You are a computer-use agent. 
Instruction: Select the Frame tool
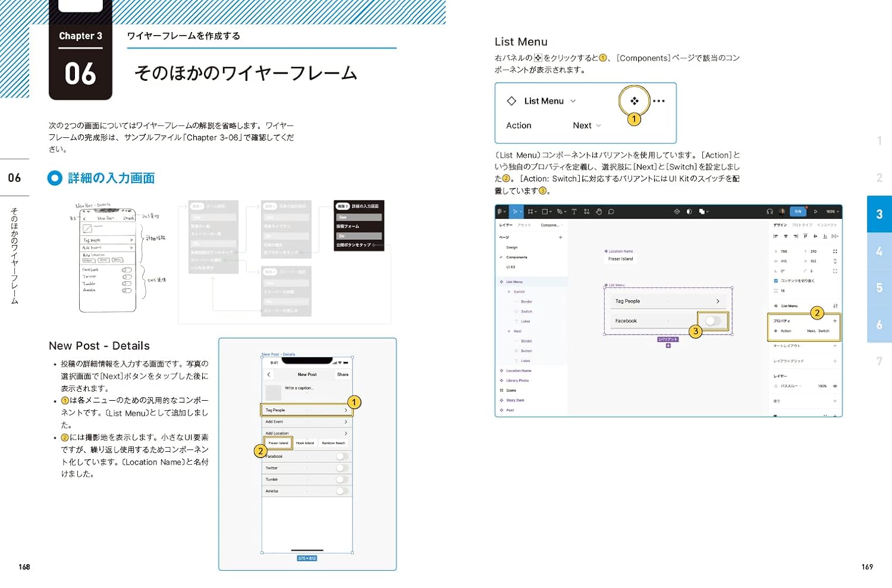click(531, 211)
